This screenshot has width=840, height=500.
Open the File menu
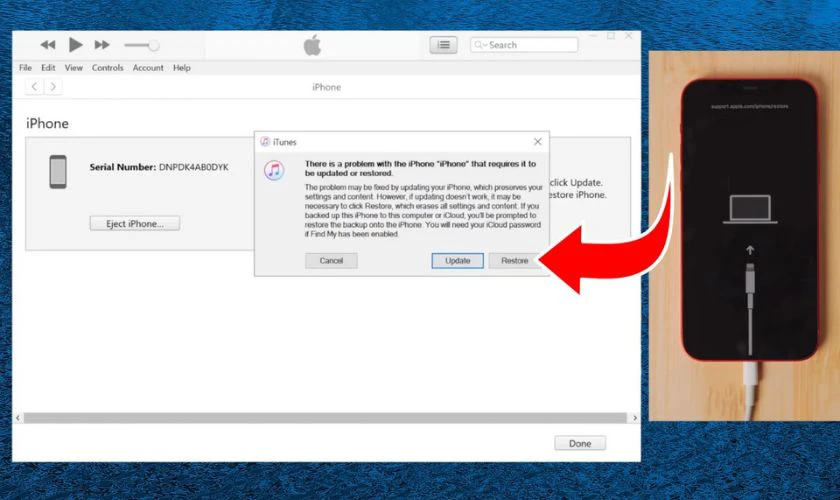coord(25,68)
